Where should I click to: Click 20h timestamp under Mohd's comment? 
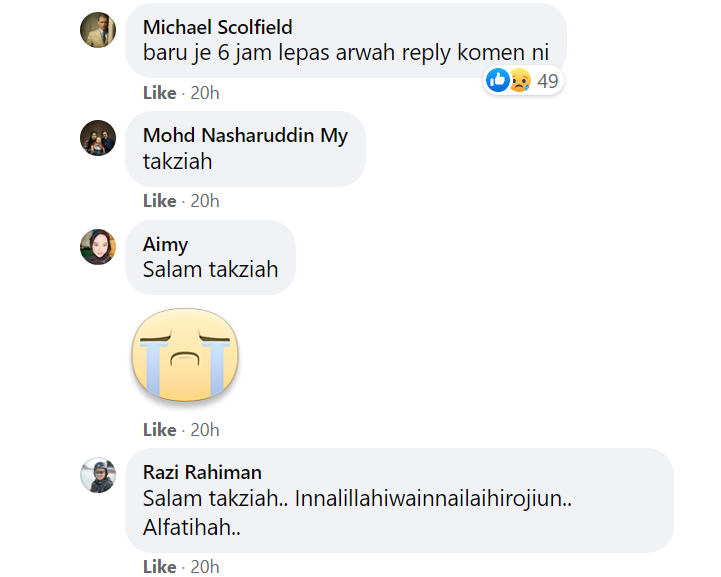205,201
